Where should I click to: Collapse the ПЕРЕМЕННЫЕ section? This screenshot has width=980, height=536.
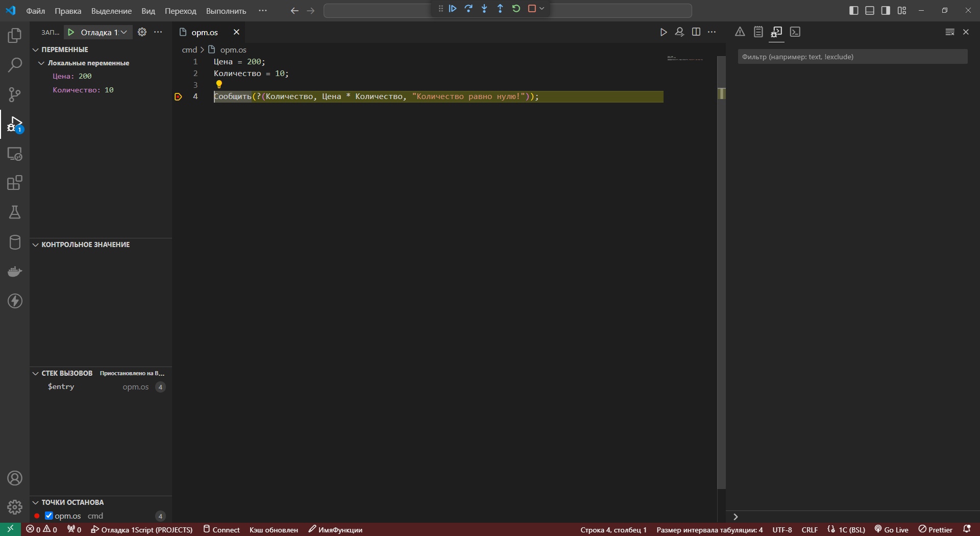pos(36,50)
